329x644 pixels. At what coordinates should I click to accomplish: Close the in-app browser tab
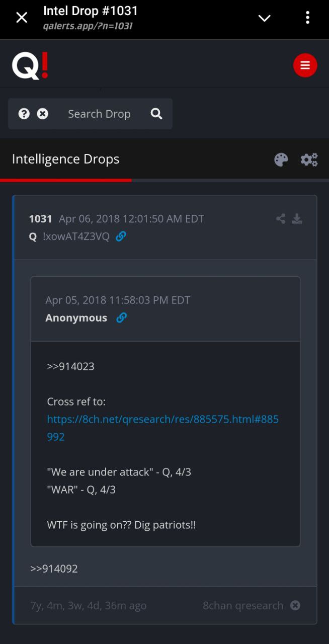[x=22, y=18]
